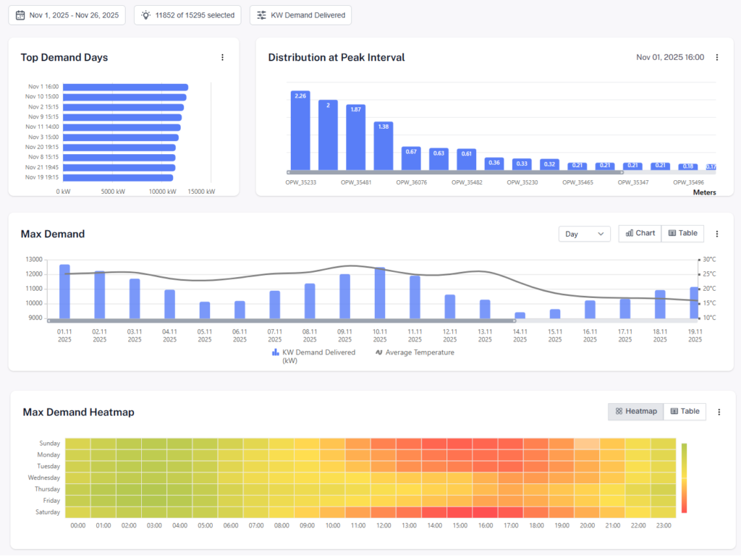Click the light bulb icon in the meters filter
Screen dimensions: 741x560
(146, 15)
